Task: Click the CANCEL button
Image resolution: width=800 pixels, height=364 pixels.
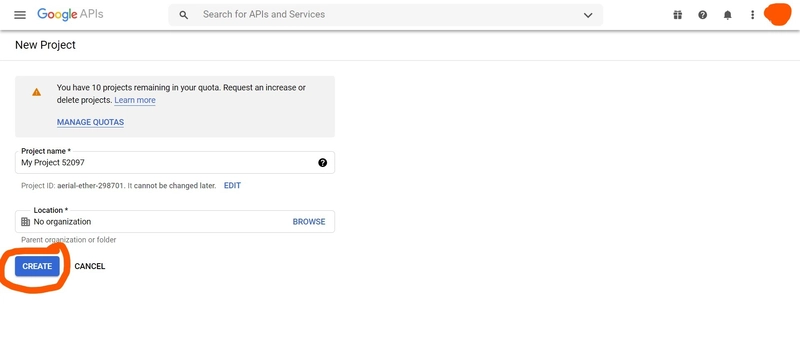Action: coord(90,266)
